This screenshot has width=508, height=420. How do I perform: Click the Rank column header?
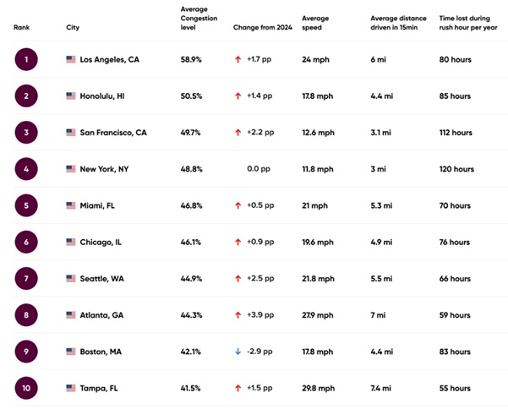(22, 28)
